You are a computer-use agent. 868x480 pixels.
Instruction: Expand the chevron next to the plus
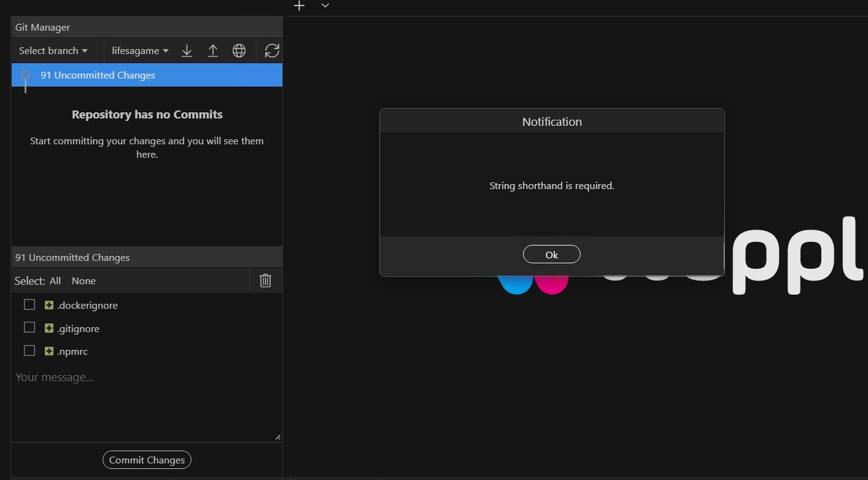click(325, 6)
